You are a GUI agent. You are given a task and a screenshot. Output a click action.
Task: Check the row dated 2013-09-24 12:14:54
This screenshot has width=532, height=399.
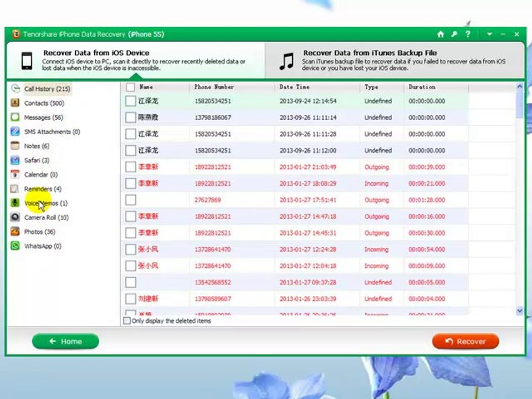pyautogui.click(x=131, y=101)
